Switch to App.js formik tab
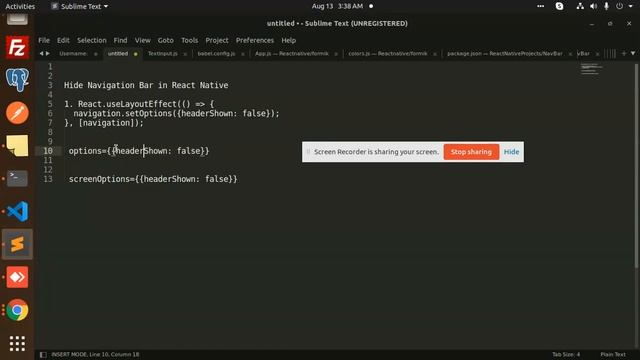The image size is (640, 360). click(x=291, y=53)
